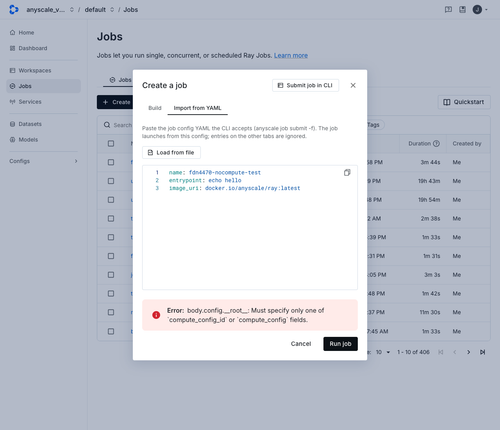Viewport: 500px width, 430px height.
Task: Click the Create job button
Action: pos(115,102)
